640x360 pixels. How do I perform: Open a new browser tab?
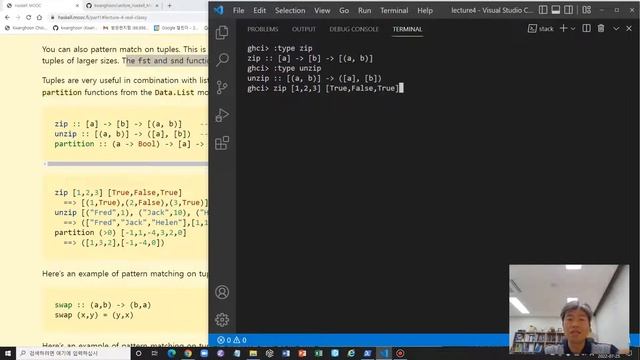pyautogui.click(x=169, y=6)
